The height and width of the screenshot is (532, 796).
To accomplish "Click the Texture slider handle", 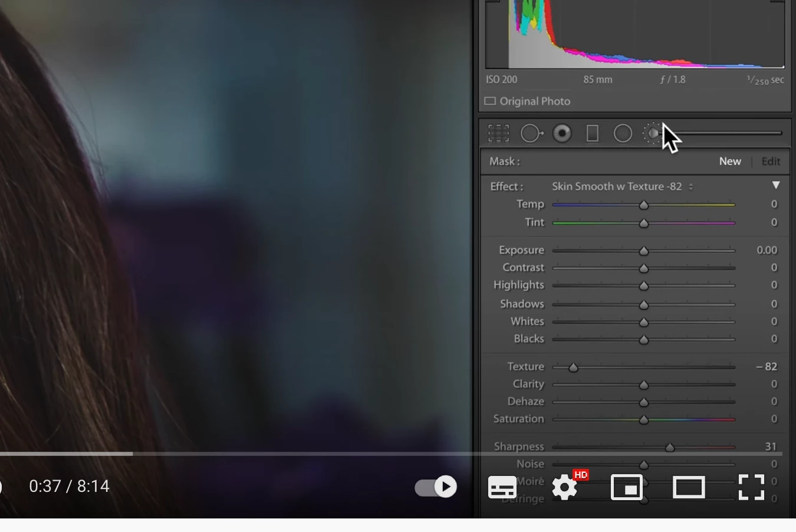I will pyautogui.click(x=573, y=367).
